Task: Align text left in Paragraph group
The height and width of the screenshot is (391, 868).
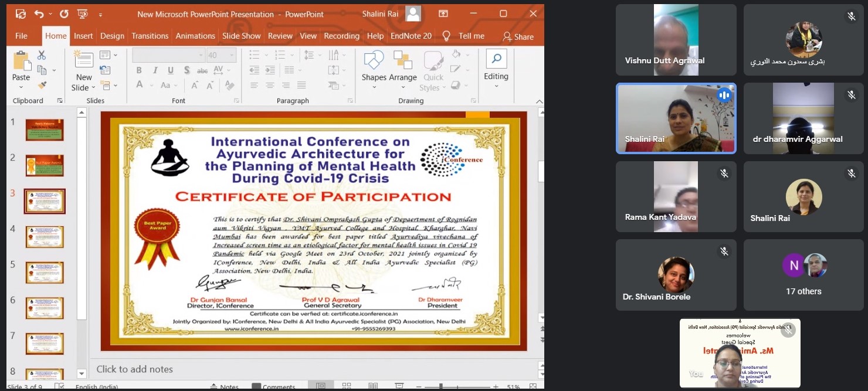Action: click(255, 85)
